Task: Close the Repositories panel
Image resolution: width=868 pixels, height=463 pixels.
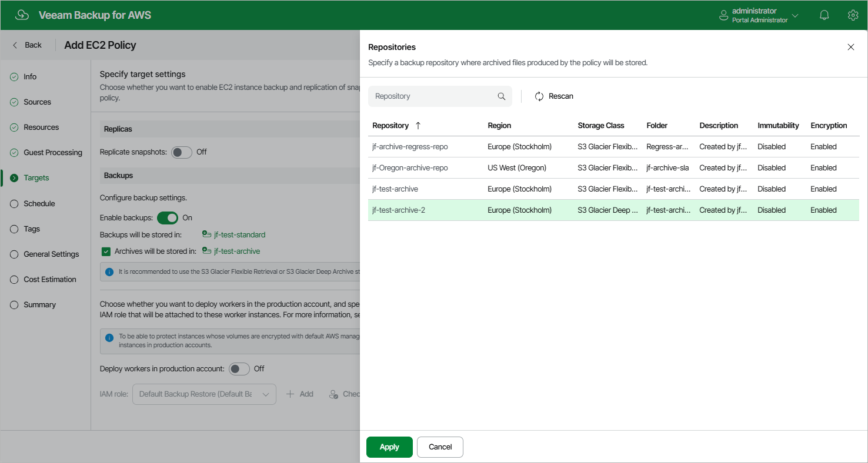Action: pos(850,47)
